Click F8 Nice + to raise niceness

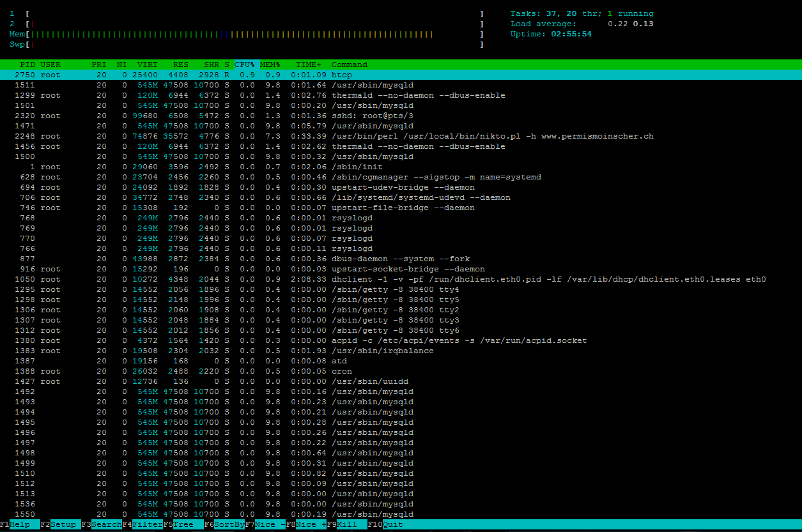pos(306,525)
